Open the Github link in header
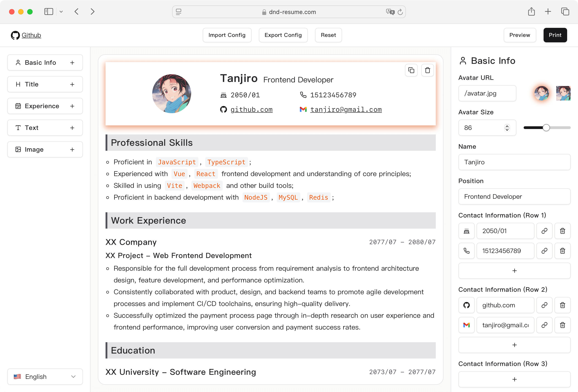 [31, 35]
